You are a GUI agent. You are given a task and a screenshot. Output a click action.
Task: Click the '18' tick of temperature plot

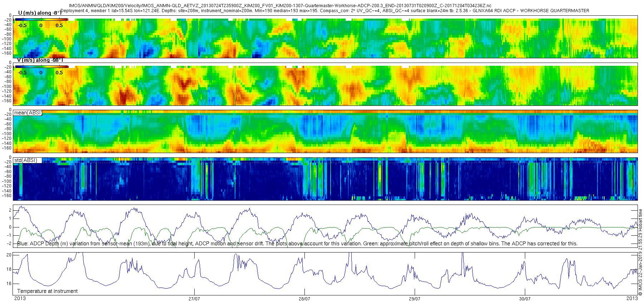click(9, 269)
